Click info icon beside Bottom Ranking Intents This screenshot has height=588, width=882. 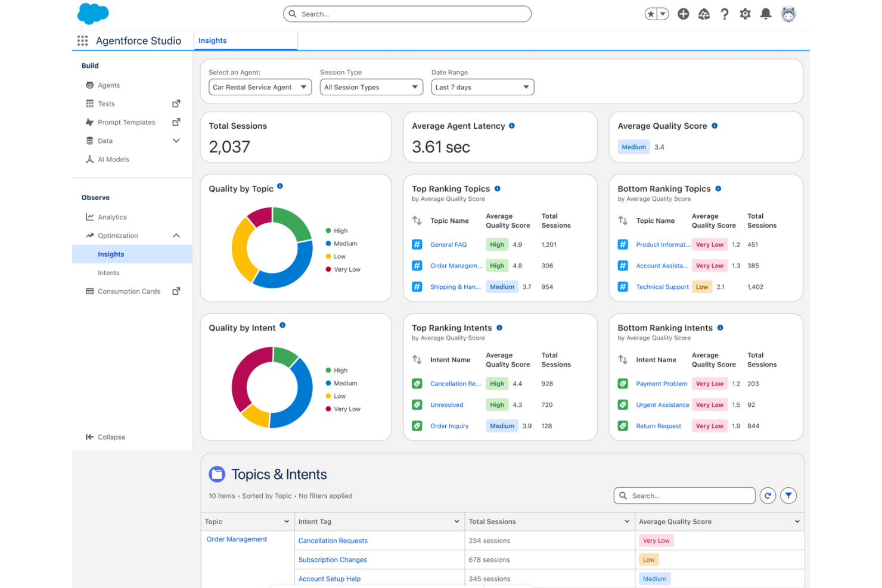click(720, 328)
